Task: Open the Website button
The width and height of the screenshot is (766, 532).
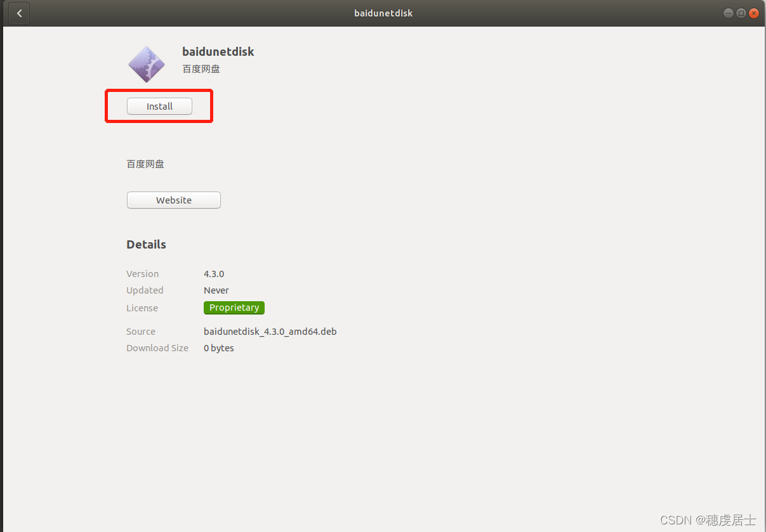Action: click(174, 200)
